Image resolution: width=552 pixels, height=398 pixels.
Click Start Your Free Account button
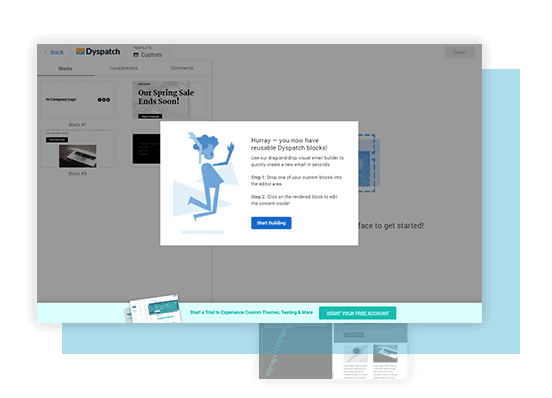click(357, 313)
